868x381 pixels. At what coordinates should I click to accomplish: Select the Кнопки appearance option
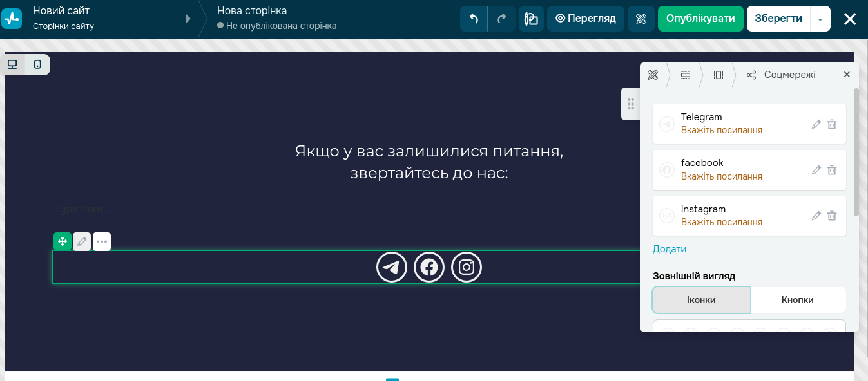798,299
